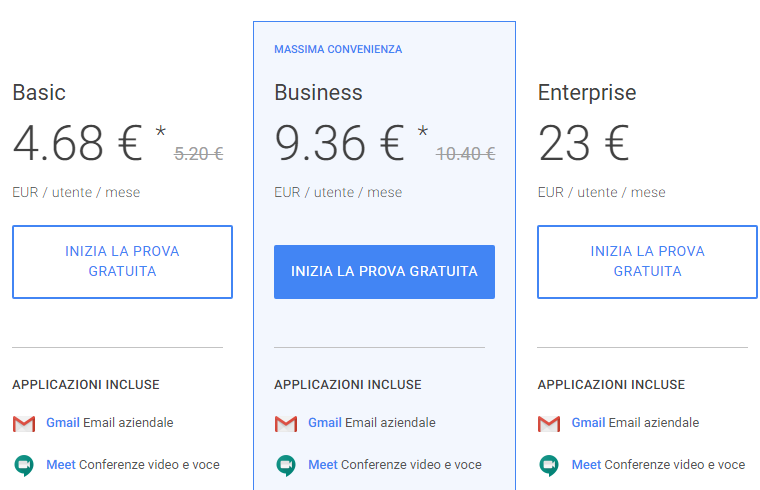The height and width of the screenshot is (490, 760).
Task: Open Meet link under Basic plan
Action: 60,465
